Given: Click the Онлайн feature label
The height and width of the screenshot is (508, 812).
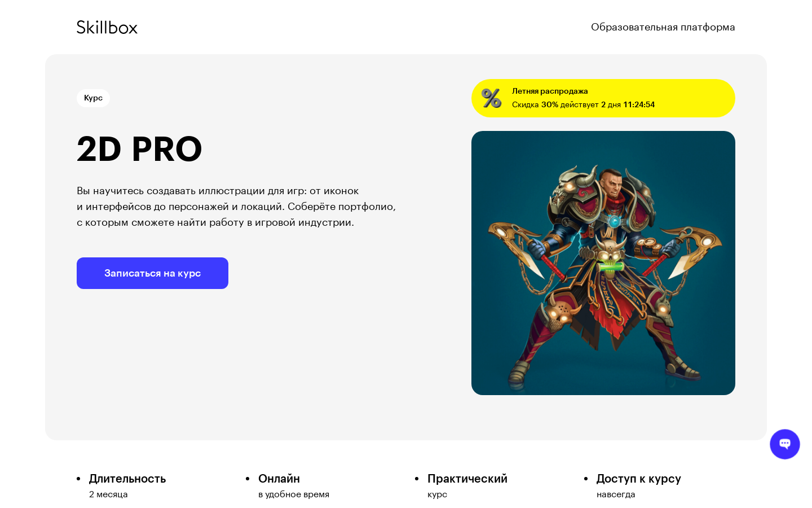Looking at the screenshot, I should 279,479.
